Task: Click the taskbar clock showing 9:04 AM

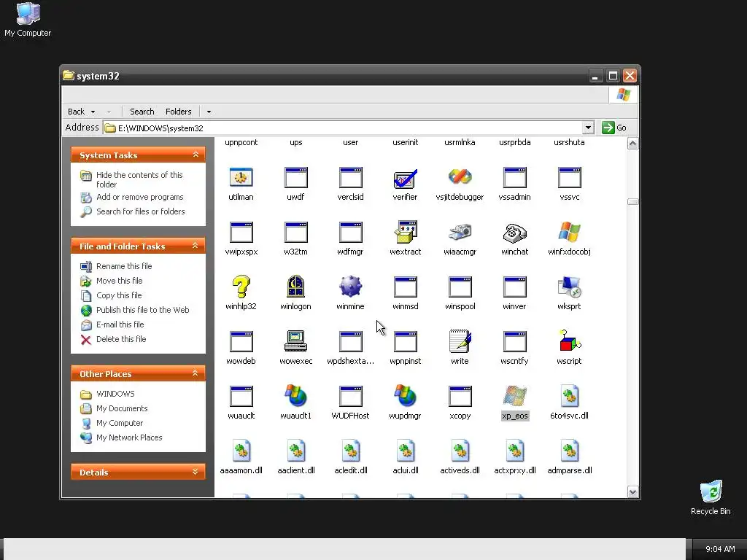Action: [x=720, y=549]
